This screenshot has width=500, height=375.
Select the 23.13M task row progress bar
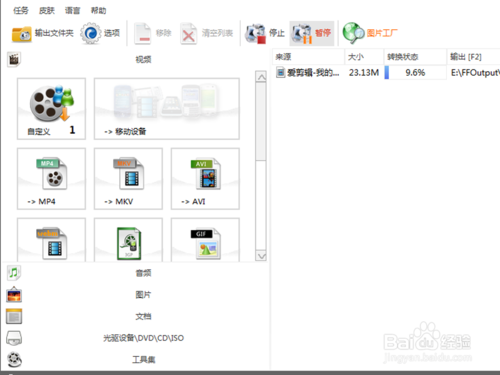415,72
